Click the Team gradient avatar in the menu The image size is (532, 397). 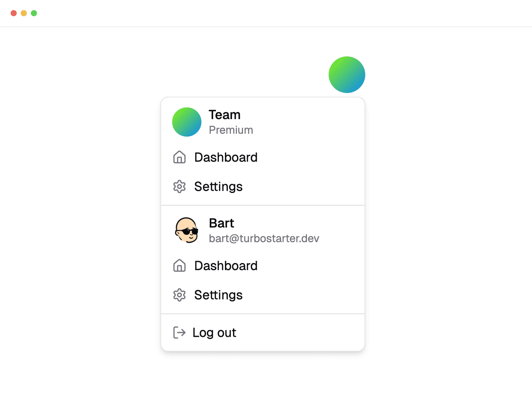click(186, 122)
